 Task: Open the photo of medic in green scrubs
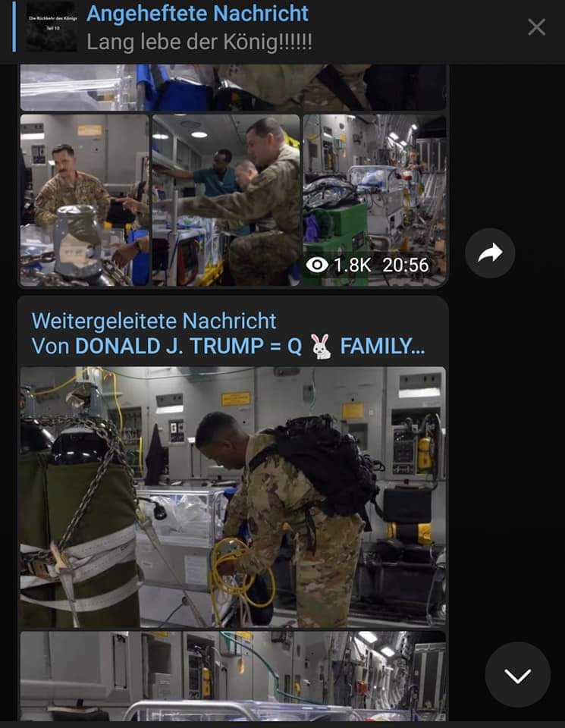pyautogui.click(x=226, y=200)
